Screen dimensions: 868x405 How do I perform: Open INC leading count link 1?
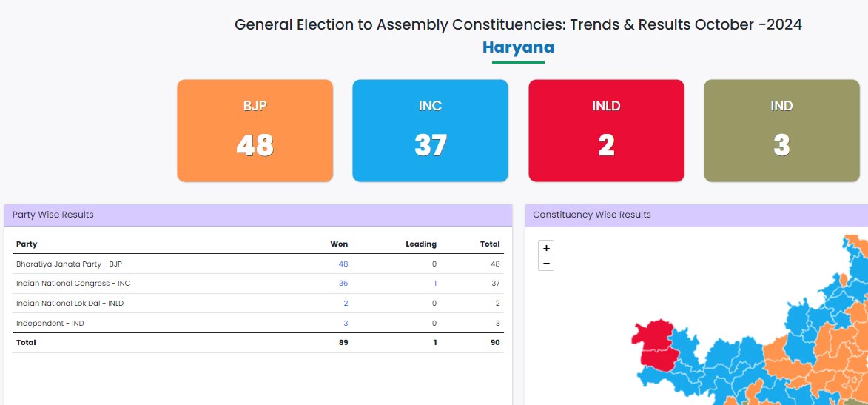(435, 283)
